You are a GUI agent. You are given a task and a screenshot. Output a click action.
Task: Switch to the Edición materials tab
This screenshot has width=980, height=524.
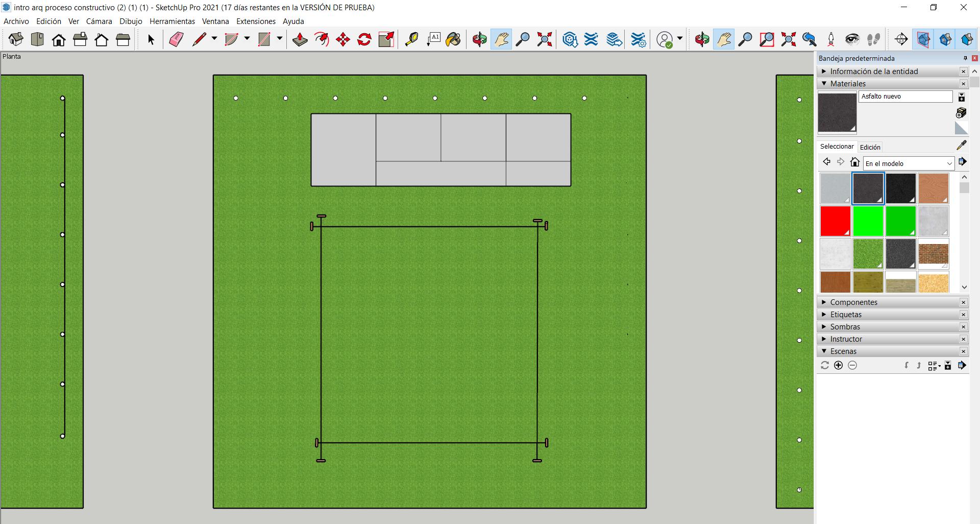coord(870,147)
